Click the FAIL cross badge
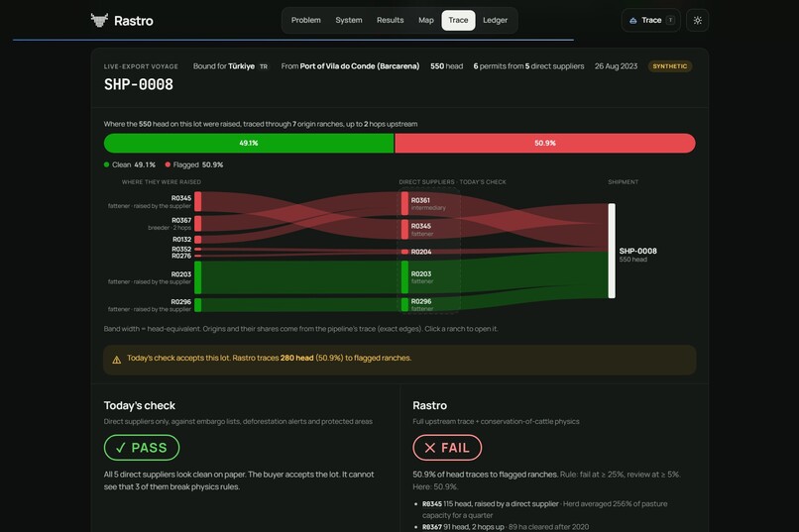799x532 pixels. 447,448
